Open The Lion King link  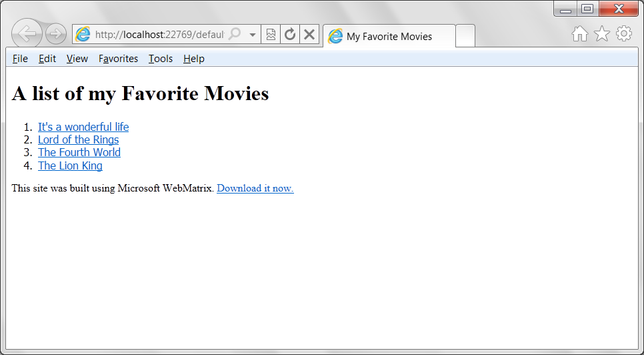[x=70, y=165]
